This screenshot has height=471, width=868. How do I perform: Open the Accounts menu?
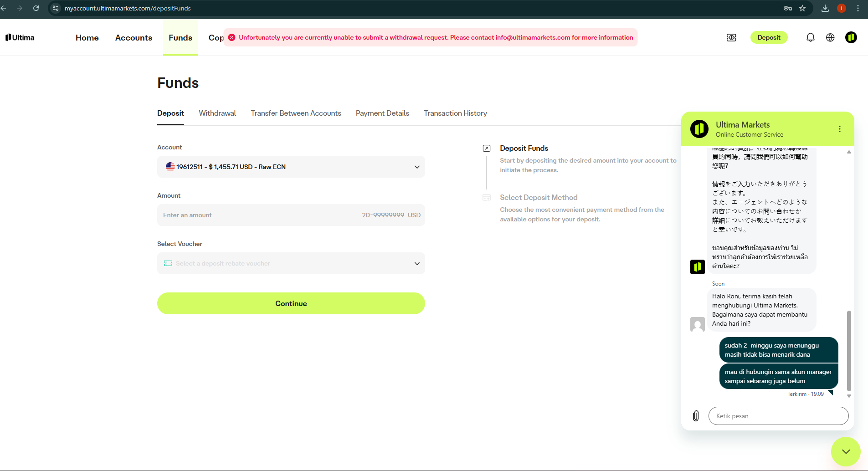pos(134,37)
